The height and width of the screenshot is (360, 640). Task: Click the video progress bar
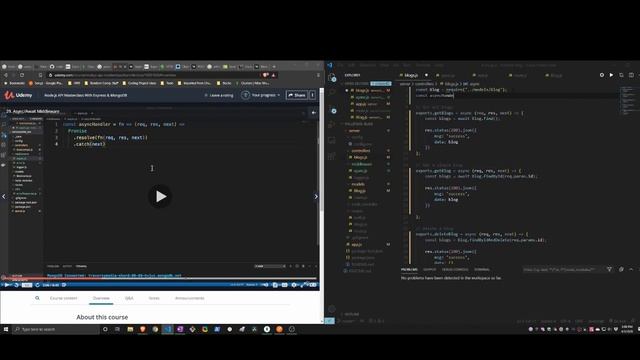160,279
